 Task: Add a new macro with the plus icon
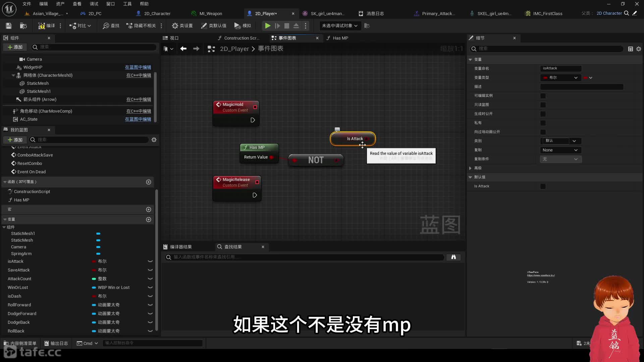click(x=149, y=209)
